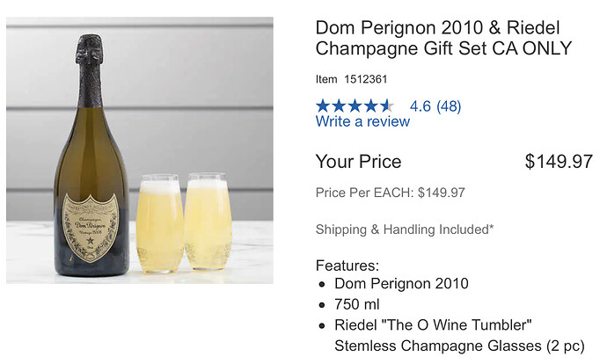Click the left champagne glass in photo
This screenshot has height=364, width=607.
[160, 223]
